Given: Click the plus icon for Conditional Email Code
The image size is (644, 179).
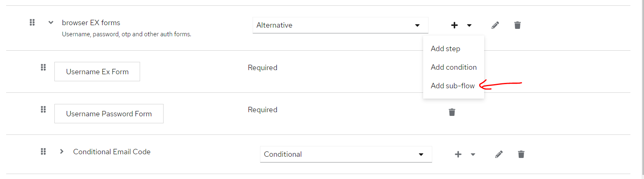Looking at the screenshot, I should pos(458,154).
